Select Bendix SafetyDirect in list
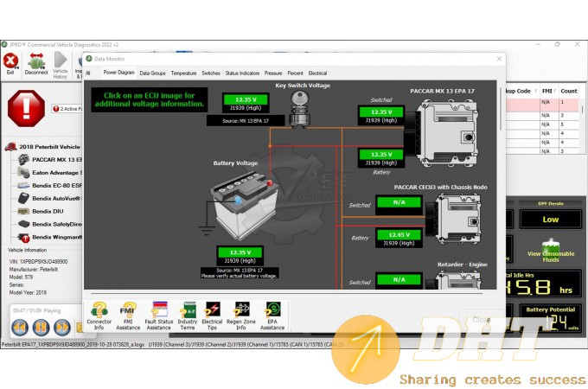The height and width of the screenshot is (389, 588). click(50, 224)
